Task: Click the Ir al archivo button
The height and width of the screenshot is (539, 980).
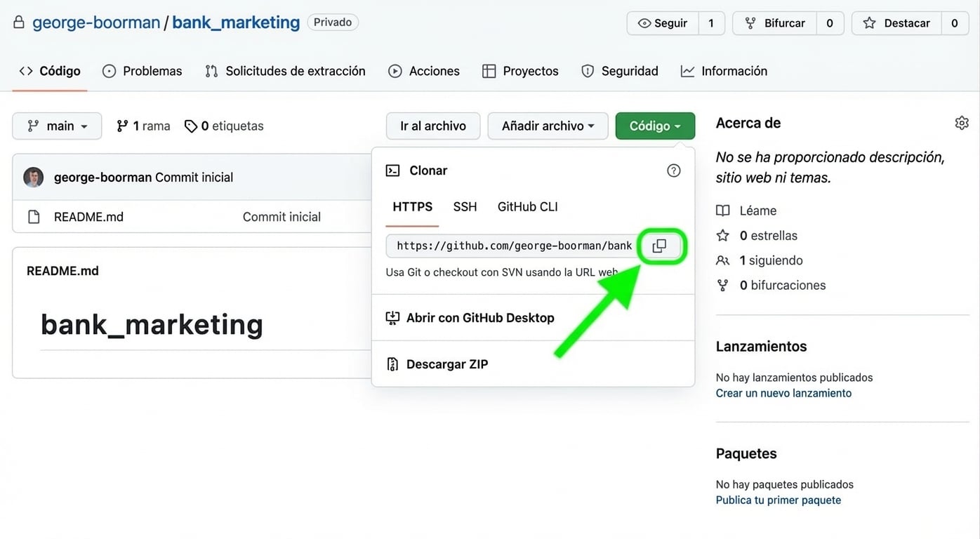Action: [433, 126]
